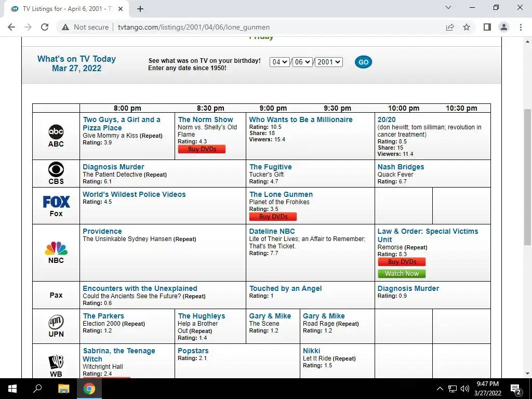Open The Fugitive link
Screen dimensions: 532x399
(x=270, y=167)
